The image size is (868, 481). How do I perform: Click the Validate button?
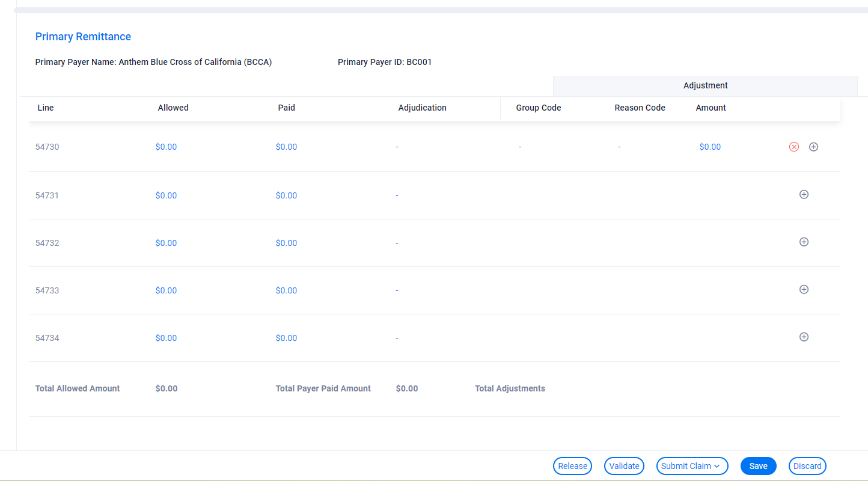pos(624,466)
